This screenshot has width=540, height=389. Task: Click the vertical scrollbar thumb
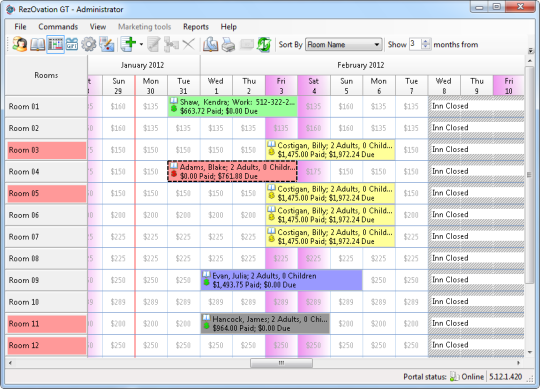click(x=529, y=175)
